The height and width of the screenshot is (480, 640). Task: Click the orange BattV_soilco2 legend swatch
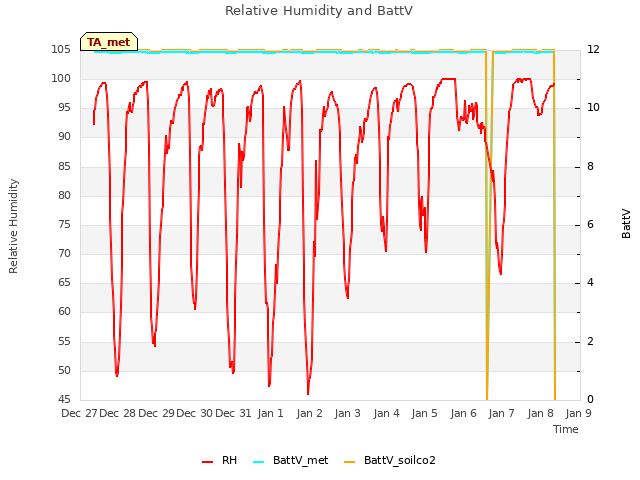point(349,462)
